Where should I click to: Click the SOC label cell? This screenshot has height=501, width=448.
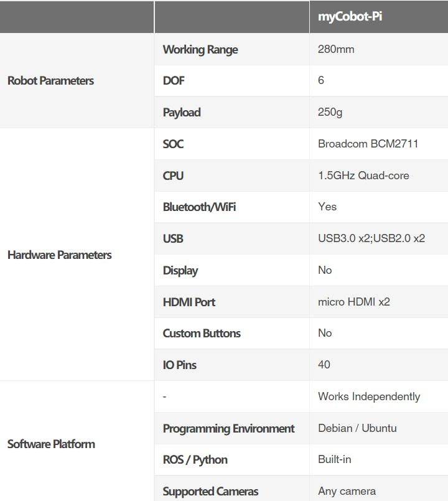tap(173, 144)
